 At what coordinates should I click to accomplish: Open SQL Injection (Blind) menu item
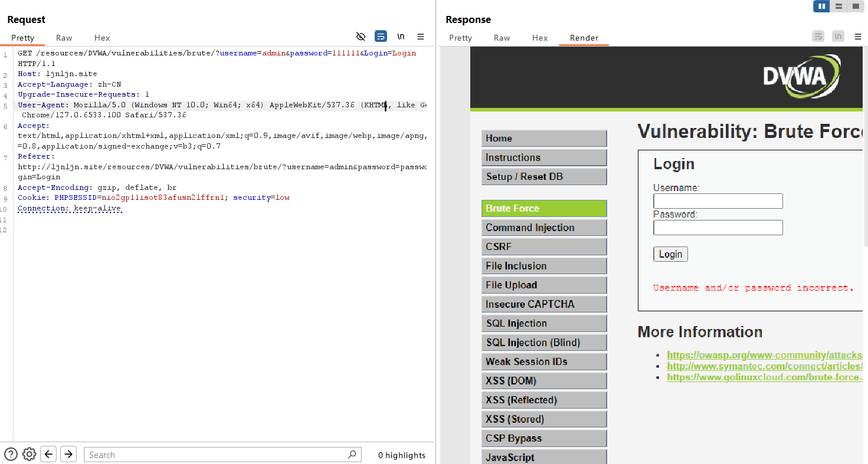(544, 343)
